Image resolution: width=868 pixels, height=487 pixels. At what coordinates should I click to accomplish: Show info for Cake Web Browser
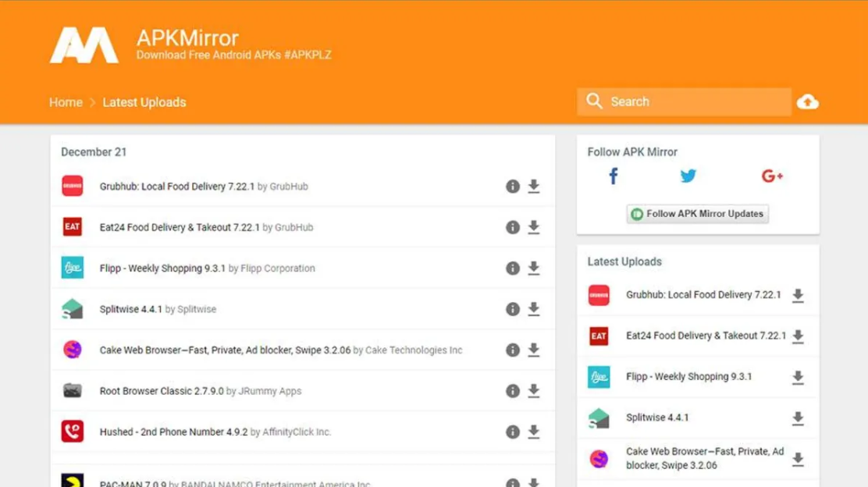point(513,350)
